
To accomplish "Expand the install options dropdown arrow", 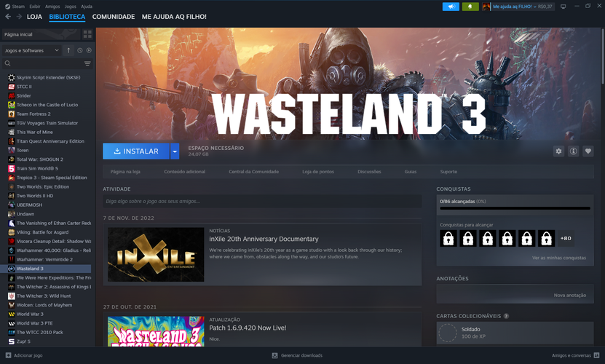I will (x=175, y=151).
